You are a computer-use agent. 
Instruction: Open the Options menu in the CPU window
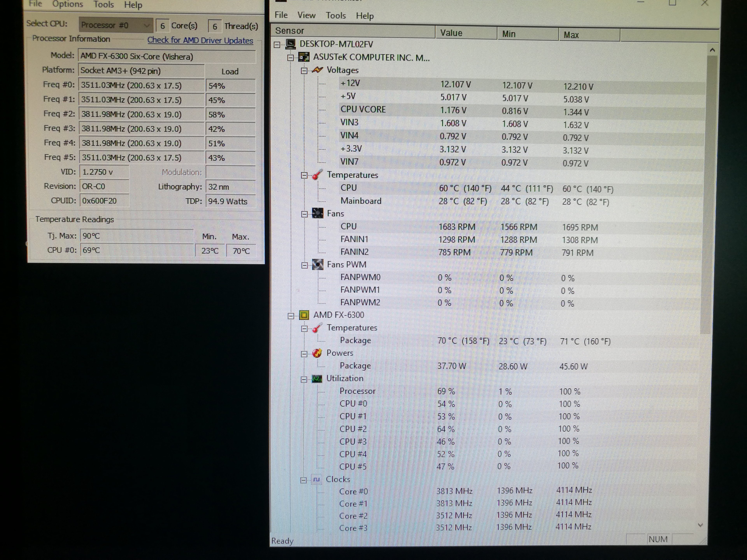click(67, 4)
